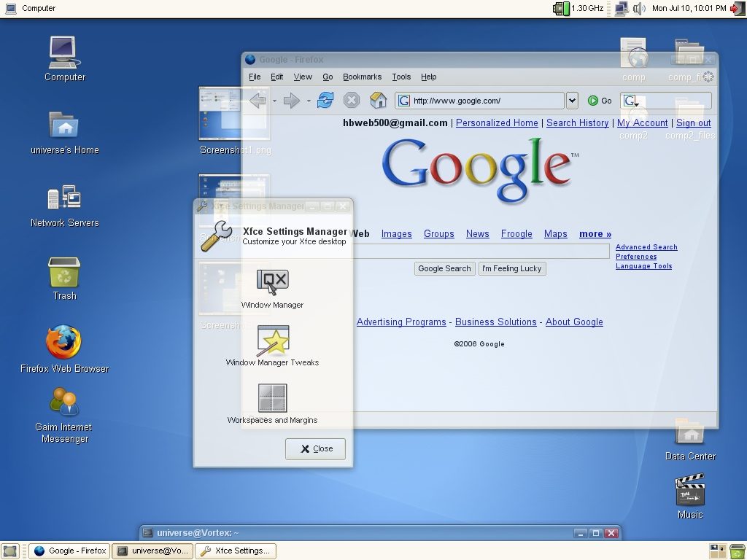Open the Help menu in Firefox

(428, 77)
